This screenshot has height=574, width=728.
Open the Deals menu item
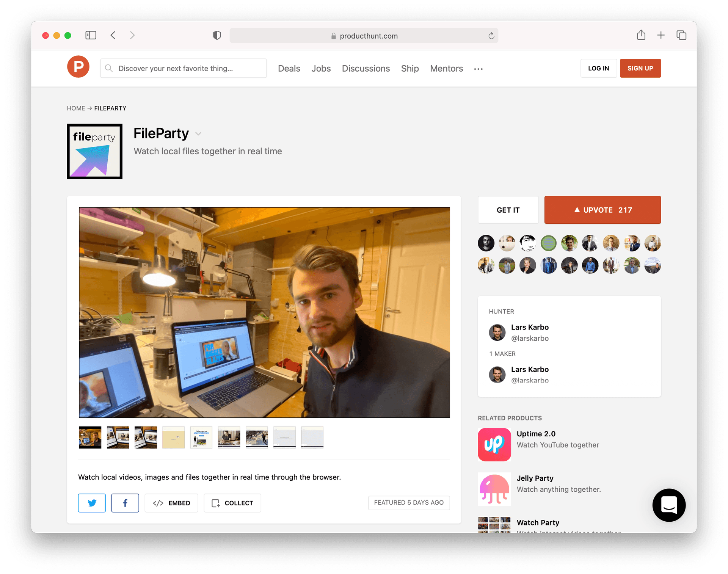289,69
